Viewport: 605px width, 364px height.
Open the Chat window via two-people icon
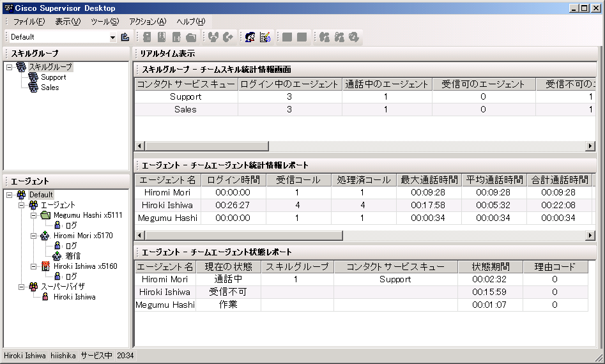250,37
